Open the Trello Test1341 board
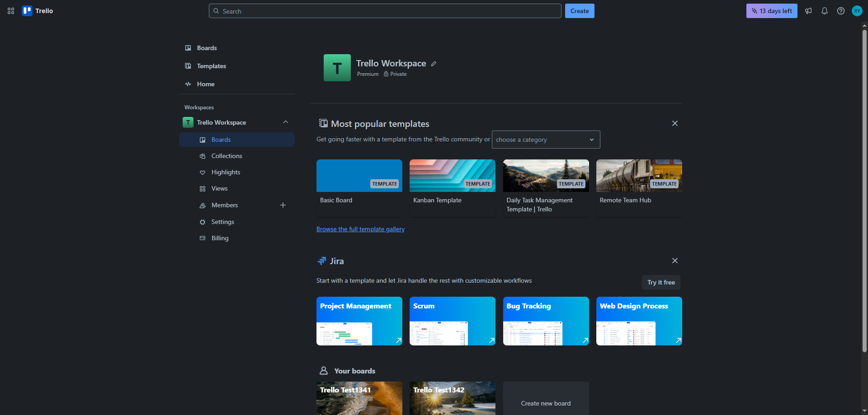Image resolution: width=868 pixels, height=415 pixels. click(359, 399)
